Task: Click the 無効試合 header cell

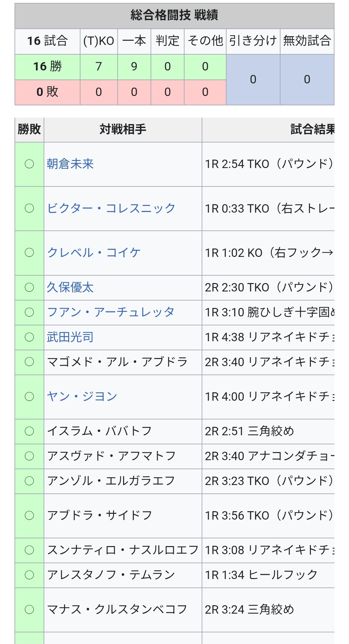Action: (307, 41)
